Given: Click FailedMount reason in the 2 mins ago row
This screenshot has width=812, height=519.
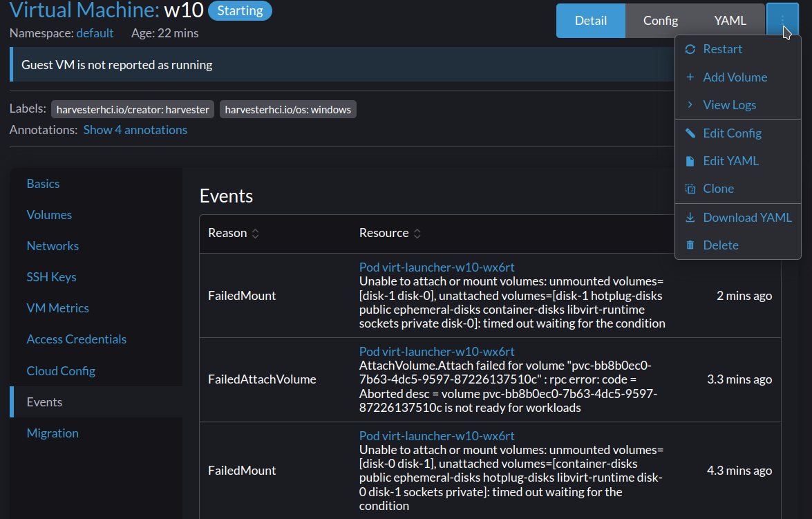Looking at the screenshot, I should tap(242, 296).
